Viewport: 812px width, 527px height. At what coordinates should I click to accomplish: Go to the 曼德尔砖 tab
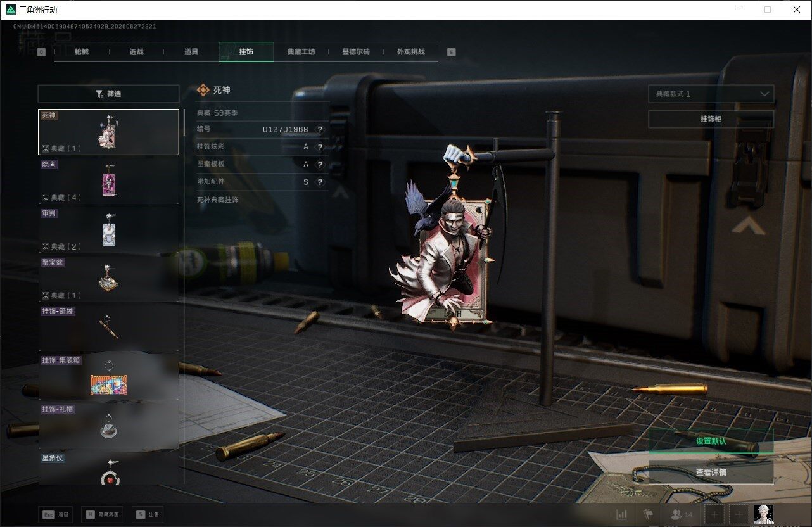click(355, 52)
